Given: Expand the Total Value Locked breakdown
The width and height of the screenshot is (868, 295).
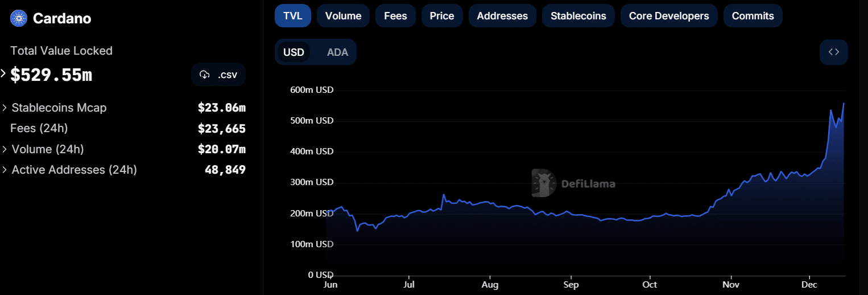Looking at the screenshot, I should tap(3, 73).
